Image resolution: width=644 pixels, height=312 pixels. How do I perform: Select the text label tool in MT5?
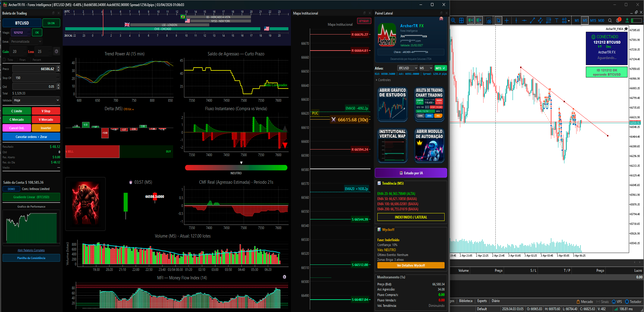[557, 21]
